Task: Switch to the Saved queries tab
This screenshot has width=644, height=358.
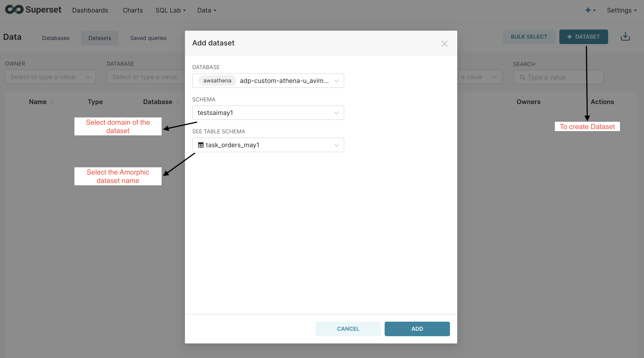Action: pyautogui.click(x=148, y=37)
